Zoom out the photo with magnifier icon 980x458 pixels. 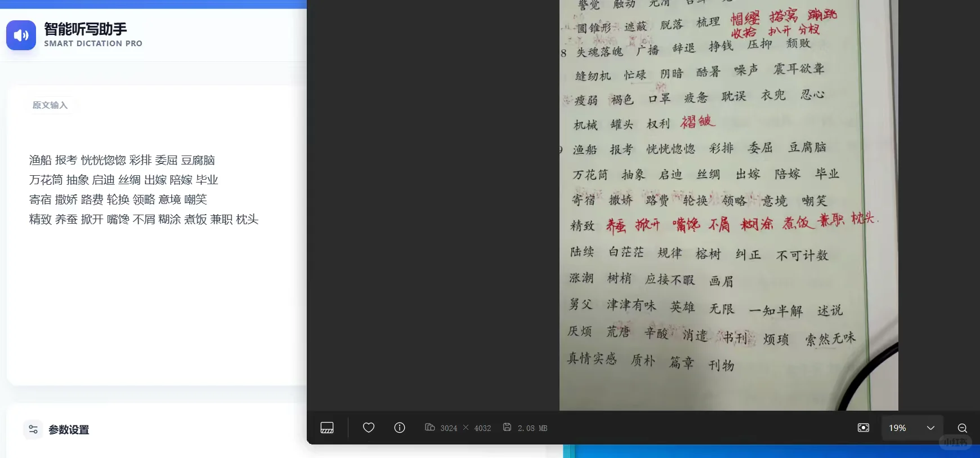tap(963, 428)
